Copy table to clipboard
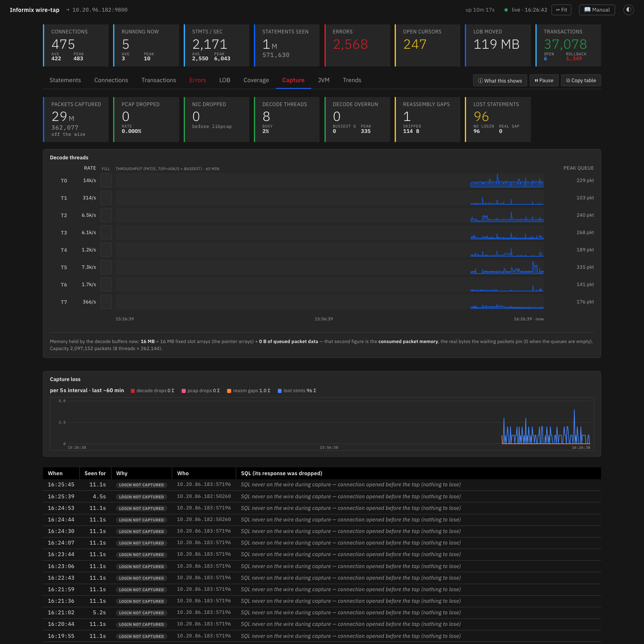Screen dimensions: 644x644 click(x=581, y=80)
